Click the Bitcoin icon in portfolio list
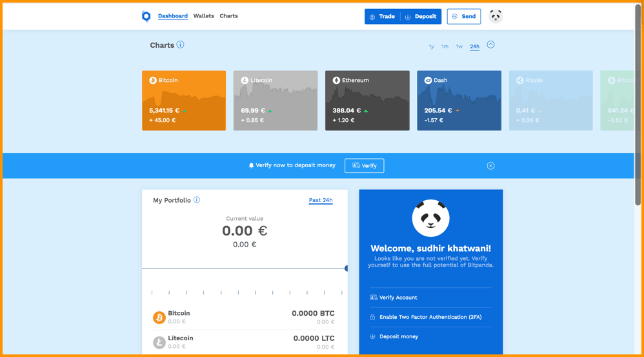The width and height of the screenshot is (644, 357). tap(159, 318)
